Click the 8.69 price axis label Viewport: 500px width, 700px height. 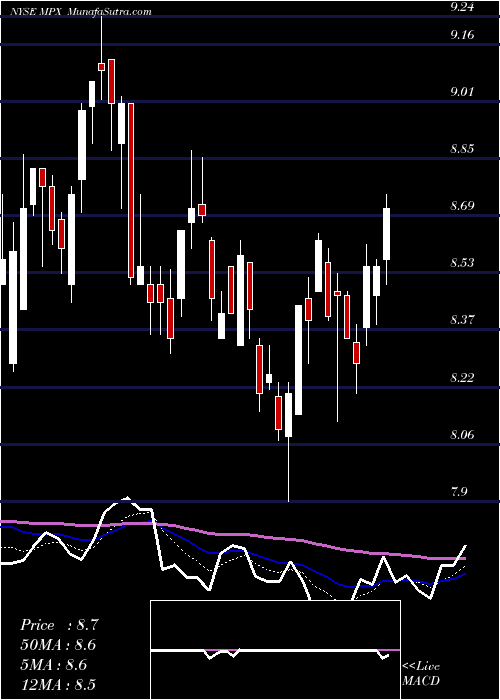(462, 206)
